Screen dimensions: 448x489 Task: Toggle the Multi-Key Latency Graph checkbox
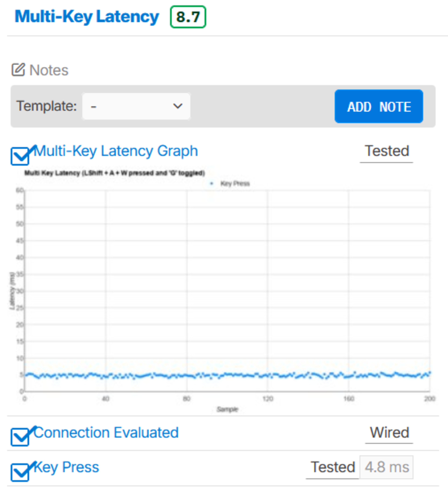[x=20, y=156]
